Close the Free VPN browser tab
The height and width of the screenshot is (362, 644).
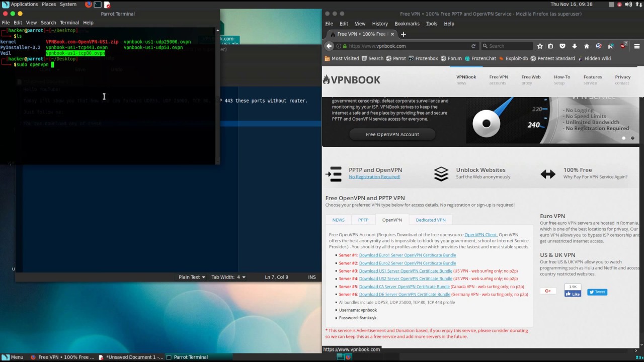pyautogui.click(x=392, y=34)
